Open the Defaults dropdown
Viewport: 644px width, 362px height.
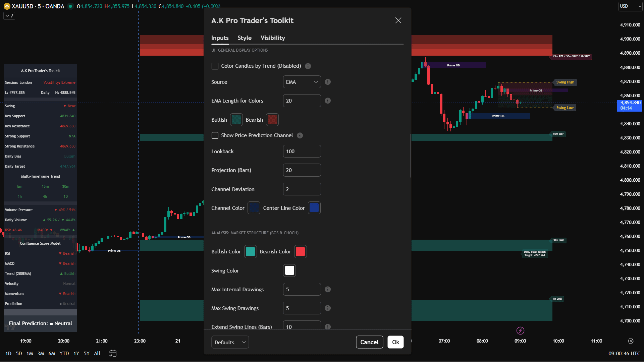(x=230, y=342)
